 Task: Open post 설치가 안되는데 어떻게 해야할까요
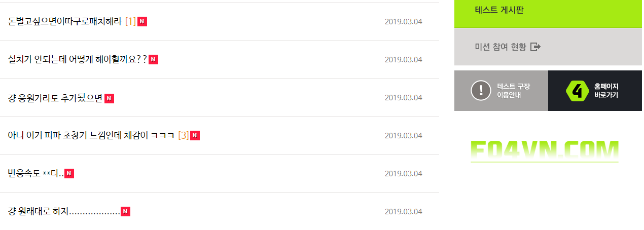point(77,59)
